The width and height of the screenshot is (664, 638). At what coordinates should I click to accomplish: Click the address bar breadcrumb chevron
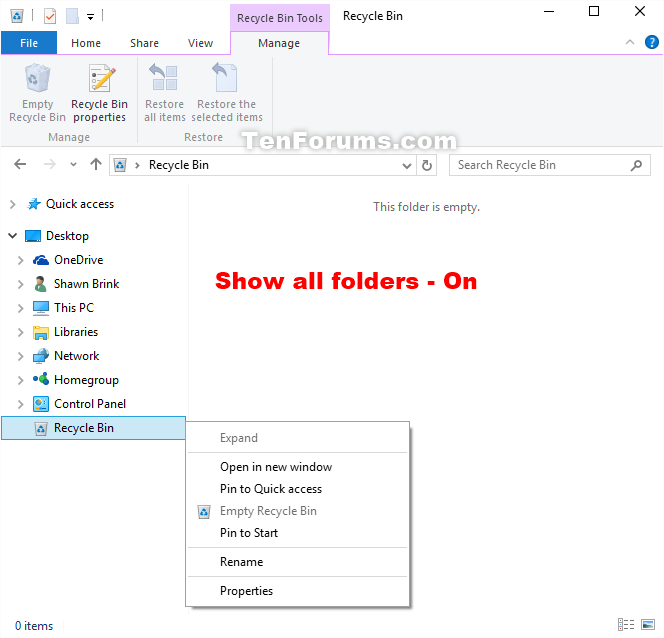coord(137,165)
